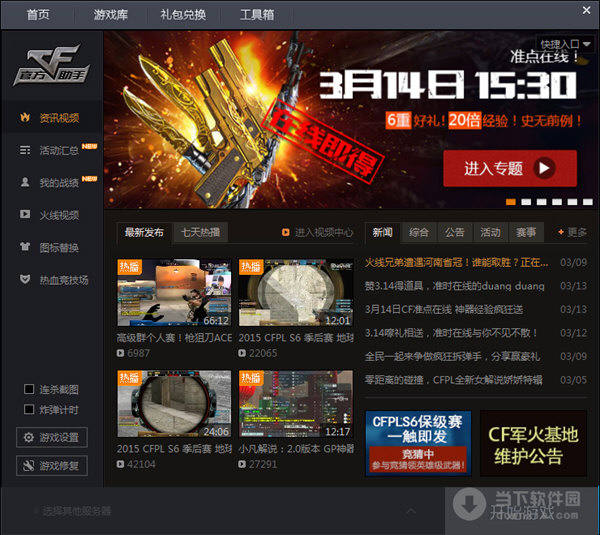Click 热血竞技场 in the sidebar

point(64,280)
